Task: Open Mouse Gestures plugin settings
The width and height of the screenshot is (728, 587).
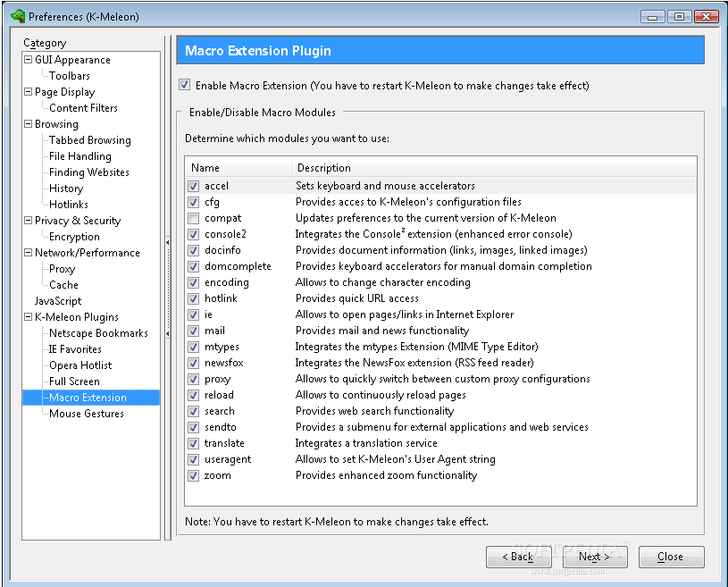Action: pos(87,414)
